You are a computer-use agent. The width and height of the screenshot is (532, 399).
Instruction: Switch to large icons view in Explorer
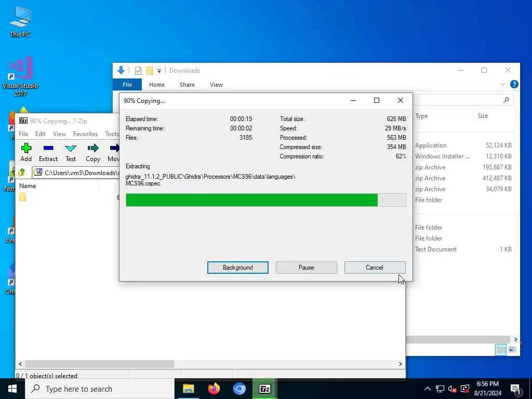tap(512, 350)
